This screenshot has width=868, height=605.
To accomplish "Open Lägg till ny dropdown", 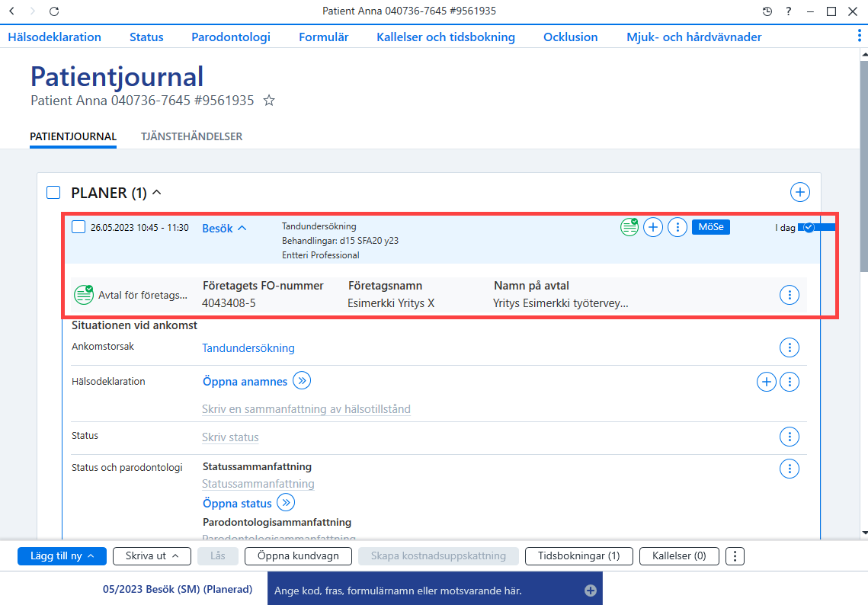I will pos(62,555).
